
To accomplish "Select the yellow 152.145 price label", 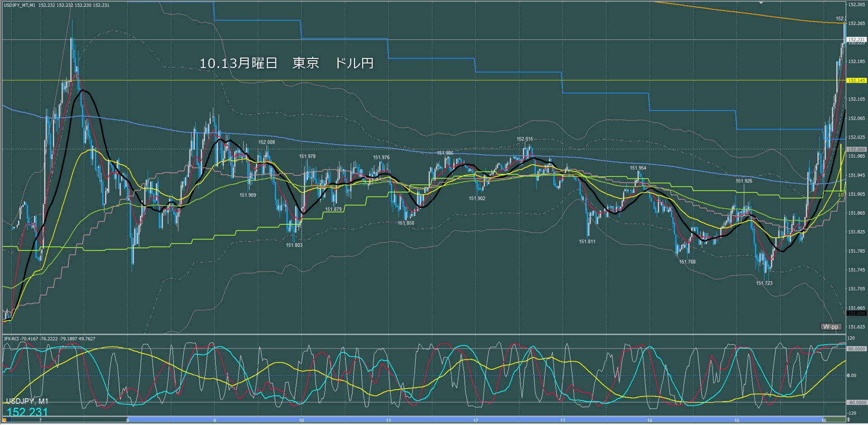I will [856, 81].
